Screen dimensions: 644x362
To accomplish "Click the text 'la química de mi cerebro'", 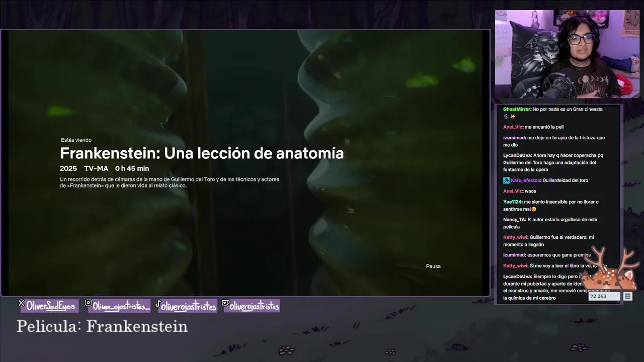I will (x=529, y=298).
